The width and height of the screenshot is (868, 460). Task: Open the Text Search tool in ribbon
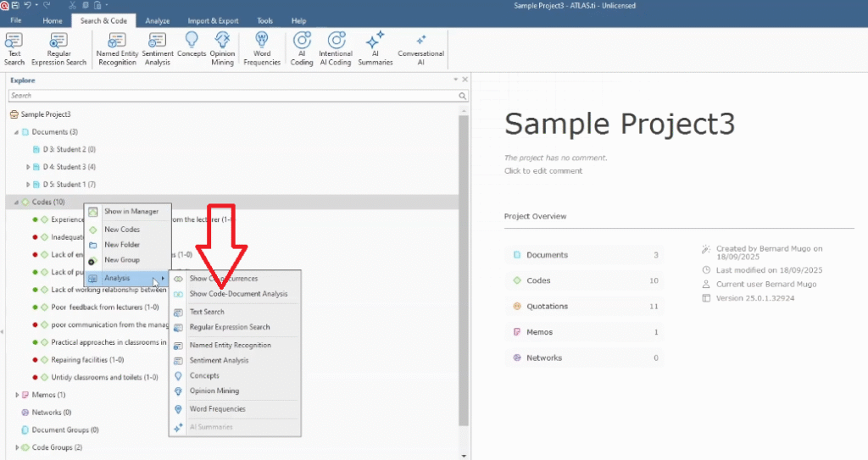click(x=14, y=48)
